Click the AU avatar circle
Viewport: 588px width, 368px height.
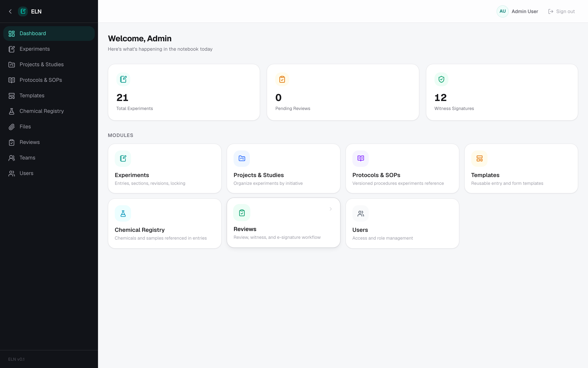coord(502,11)
